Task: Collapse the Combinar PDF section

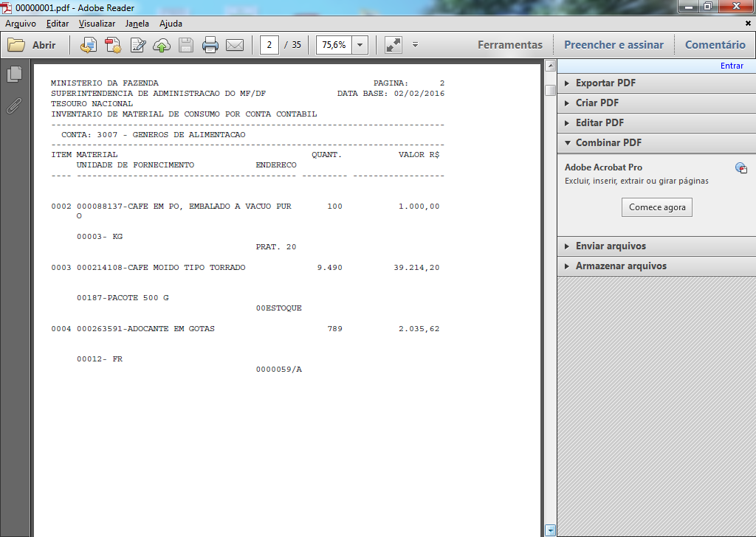Action: (656, 143)
